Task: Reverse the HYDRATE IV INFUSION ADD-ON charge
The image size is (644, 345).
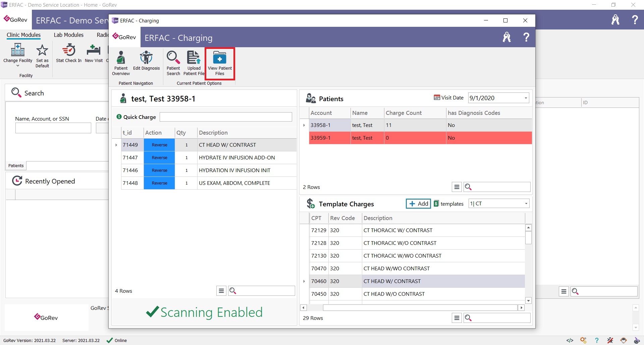Action: click(x=159, y=158)
